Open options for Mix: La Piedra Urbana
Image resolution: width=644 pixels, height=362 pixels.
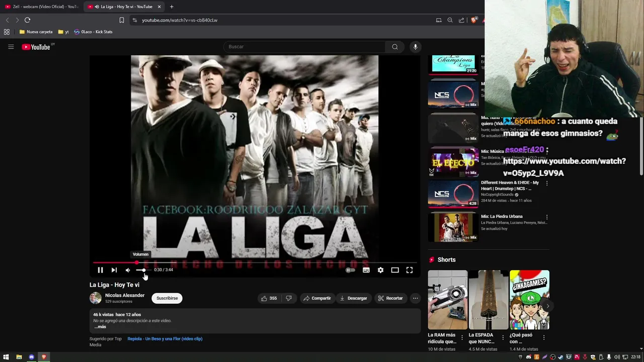coord(547,217)
